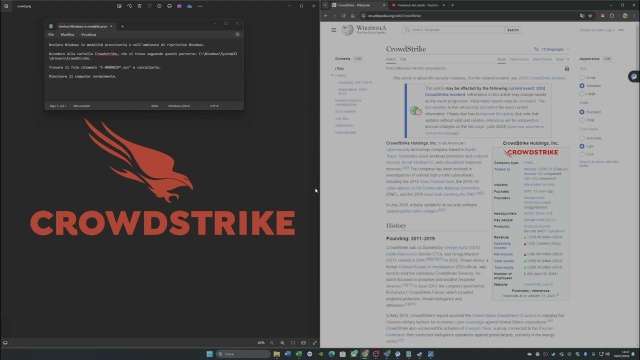Open the View history tab

[x=542, y=59]
